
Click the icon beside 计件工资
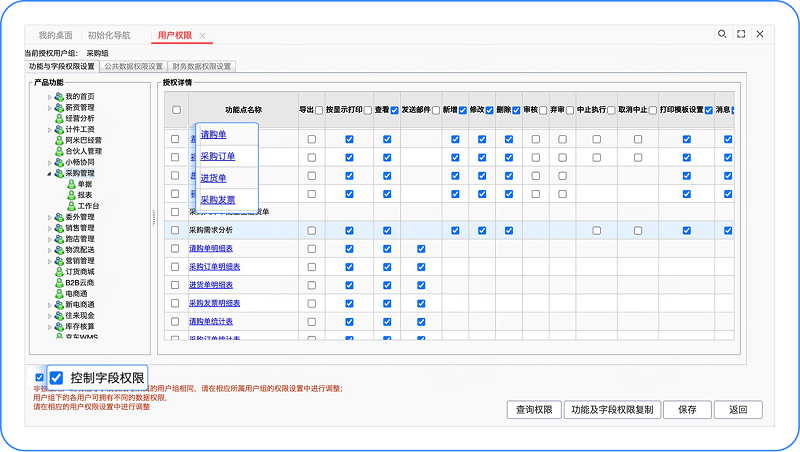(59, 130)
